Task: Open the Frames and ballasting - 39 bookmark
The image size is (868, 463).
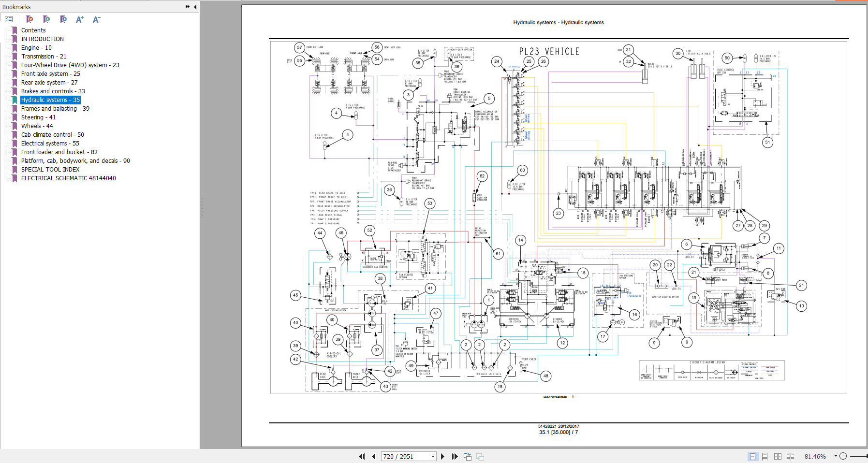Action: tap(55, 108)
